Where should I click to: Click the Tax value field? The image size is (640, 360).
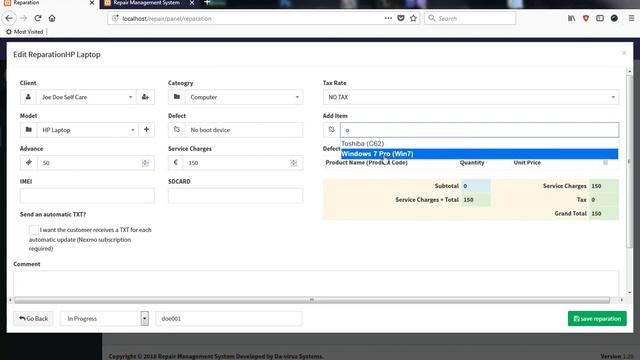pos(604,200)
